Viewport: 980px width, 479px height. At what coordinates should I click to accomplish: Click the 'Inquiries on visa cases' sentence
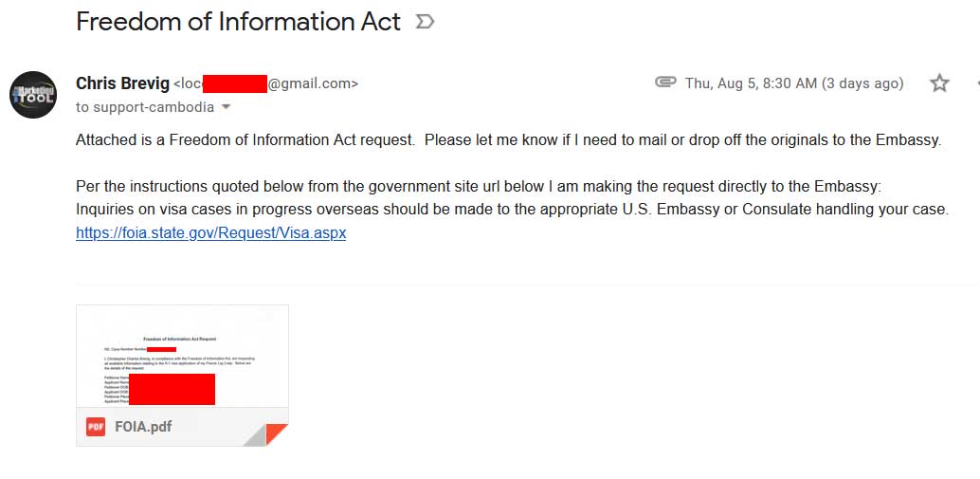(x=512, y=210)
